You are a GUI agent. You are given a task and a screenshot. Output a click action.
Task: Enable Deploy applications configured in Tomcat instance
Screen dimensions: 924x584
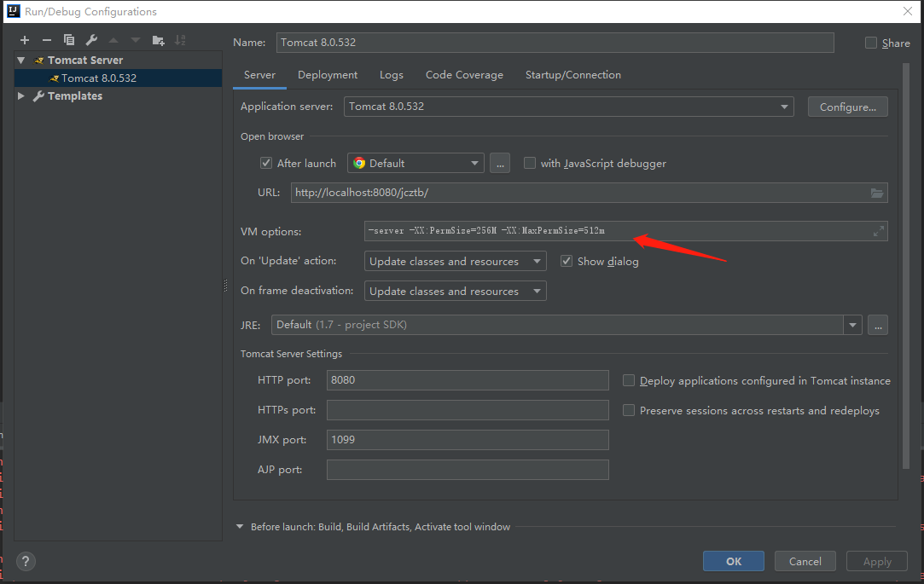[629, 380]
